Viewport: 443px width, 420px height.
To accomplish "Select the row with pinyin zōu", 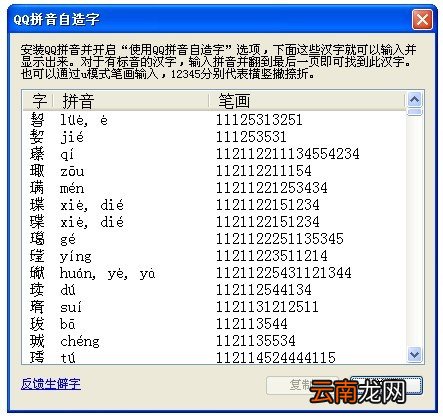I will [x=214, y=171].
